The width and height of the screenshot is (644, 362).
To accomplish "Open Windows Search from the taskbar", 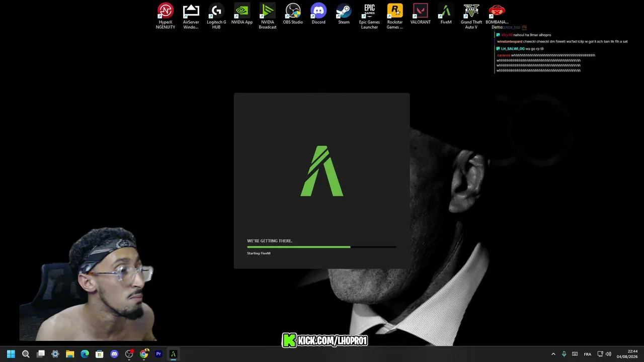I will click(x=26, y=354).
